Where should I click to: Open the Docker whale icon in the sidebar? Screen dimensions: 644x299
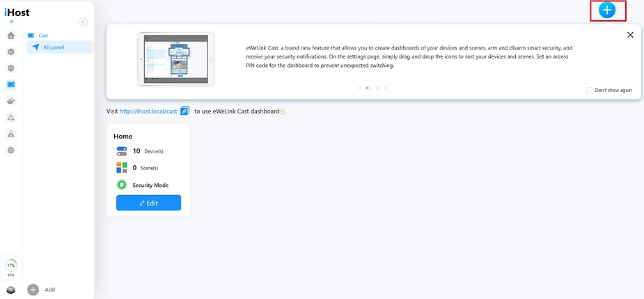coord(10,101)
